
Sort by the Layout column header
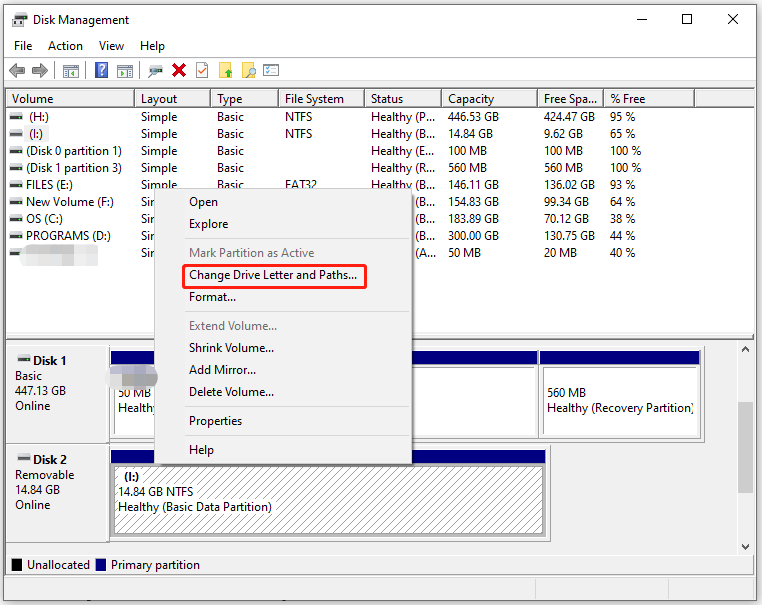173,99
